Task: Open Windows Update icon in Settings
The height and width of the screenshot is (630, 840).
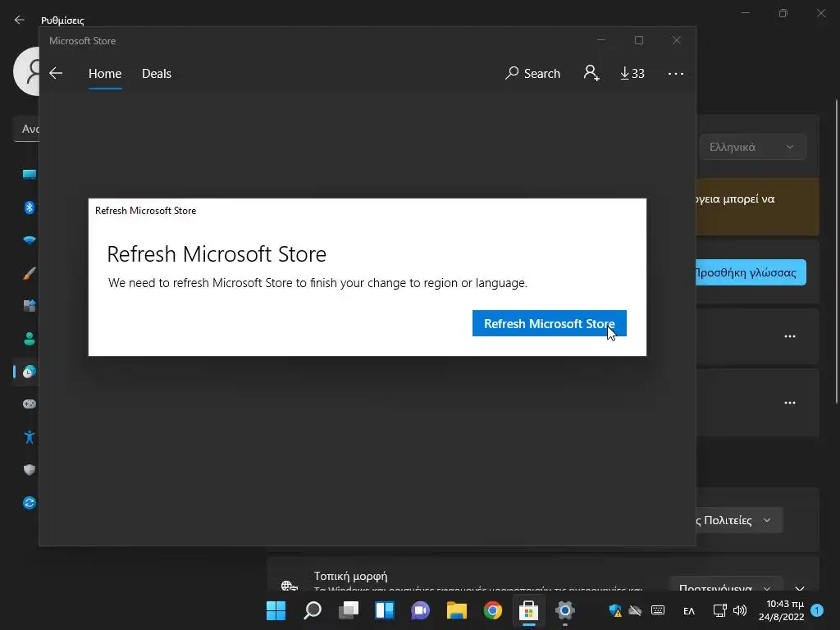Action: click(30, 503)
